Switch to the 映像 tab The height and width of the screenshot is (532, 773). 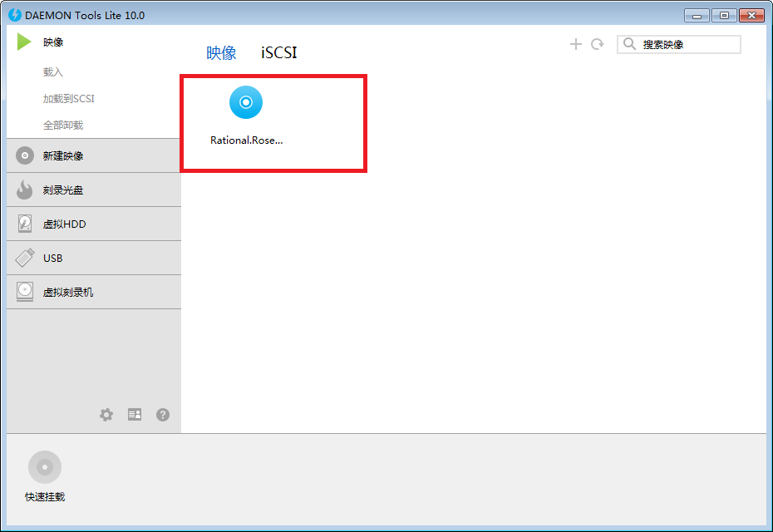(221, 52)
